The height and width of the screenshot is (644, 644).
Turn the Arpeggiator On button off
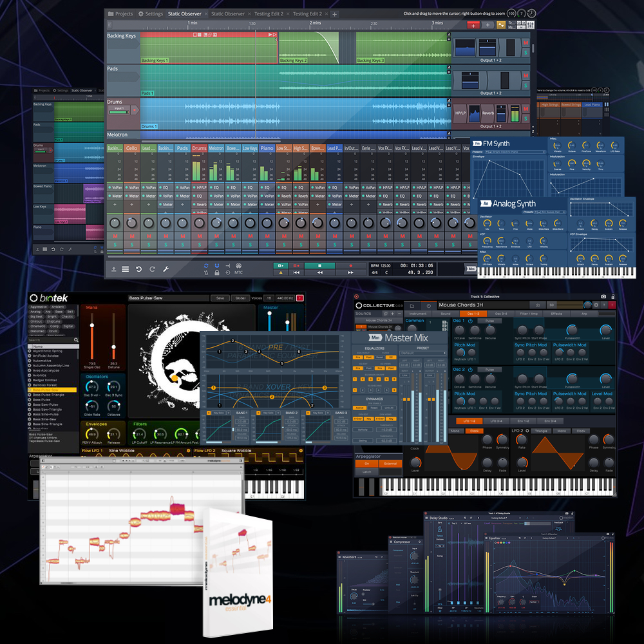coord(367,464)
